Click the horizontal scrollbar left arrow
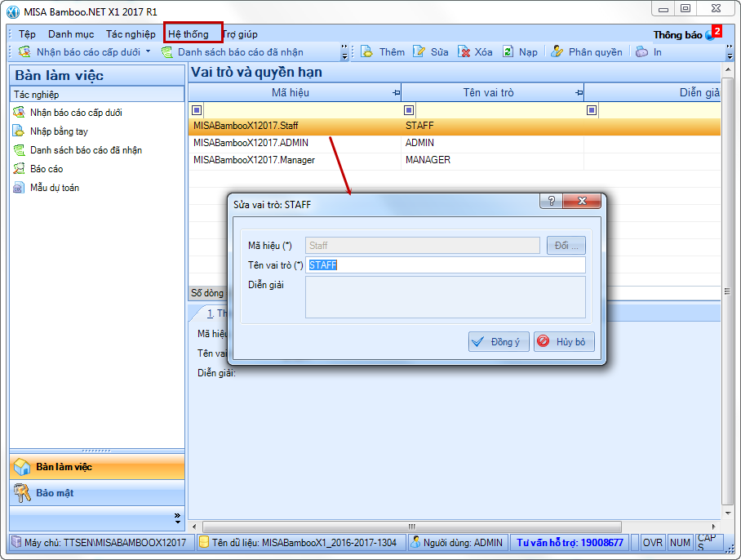Image resolution: width=741 pixels, height=560 pixels. (194, 527)
